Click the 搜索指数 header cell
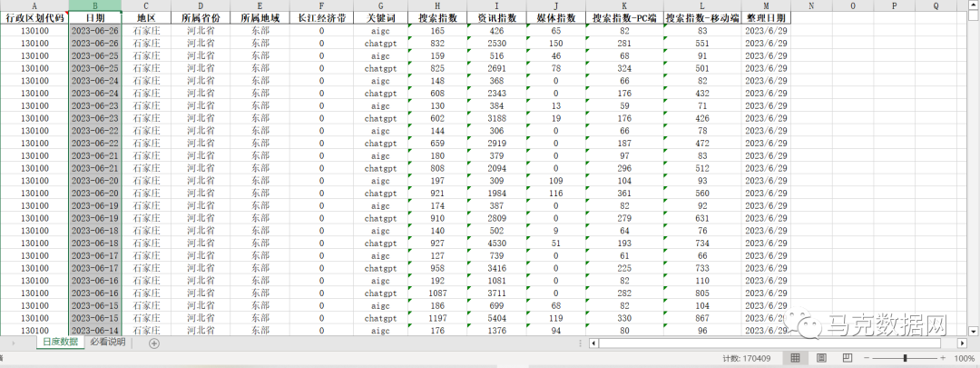The image size is (980, 368). tap(437, 18)
